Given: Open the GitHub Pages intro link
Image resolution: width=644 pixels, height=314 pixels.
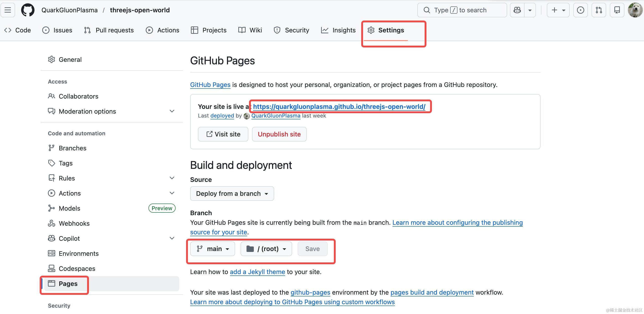Looking at the screenshot, I should pos(210,85).
